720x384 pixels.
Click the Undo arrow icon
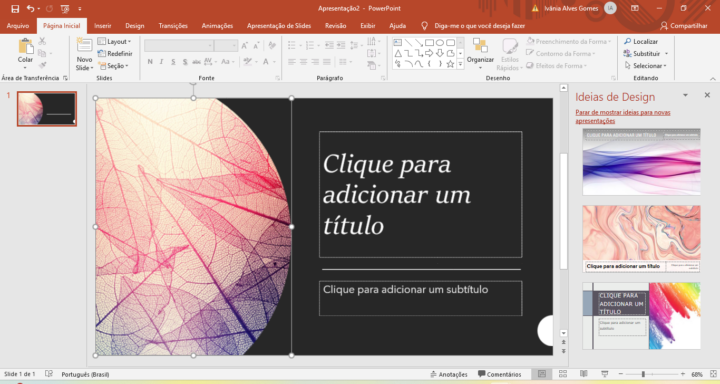click(x=30, y=8)
